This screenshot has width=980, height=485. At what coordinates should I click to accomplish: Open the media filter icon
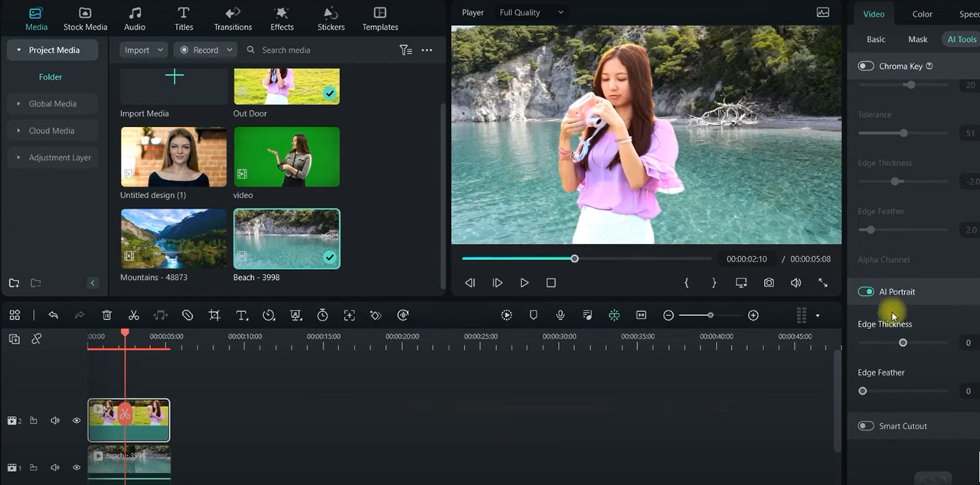(x=405, y=50)
